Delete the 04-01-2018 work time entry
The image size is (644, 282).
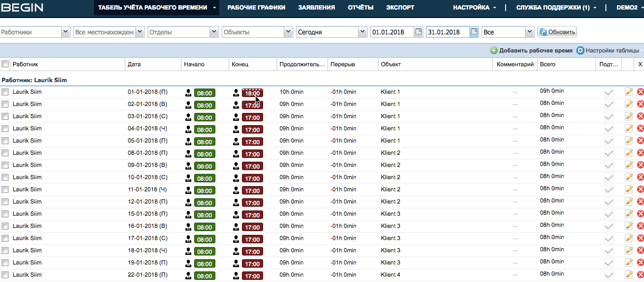[640, 128]
